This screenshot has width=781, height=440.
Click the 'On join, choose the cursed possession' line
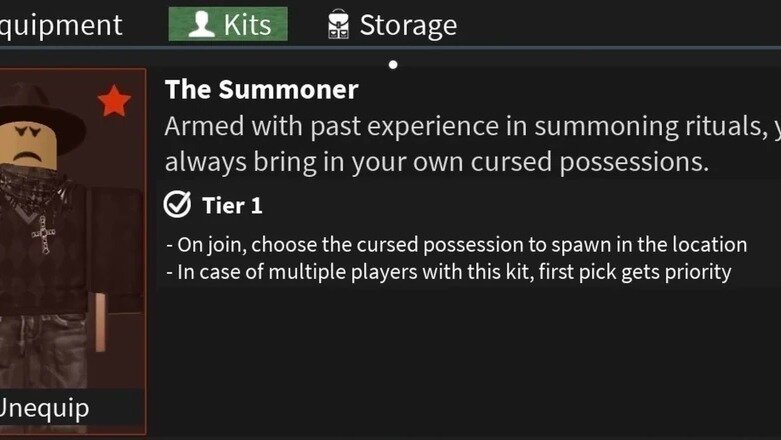click(x=456, y=244)
